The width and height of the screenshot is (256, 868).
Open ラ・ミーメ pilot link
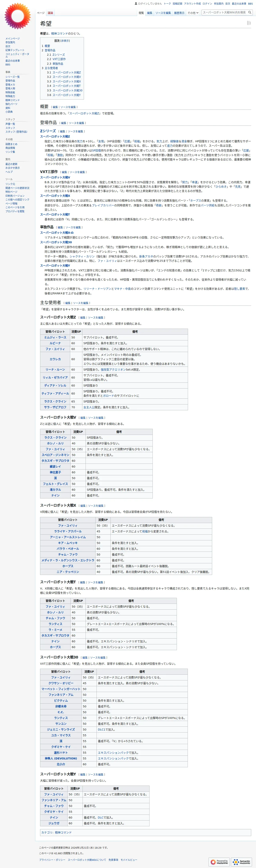(55, 630)
